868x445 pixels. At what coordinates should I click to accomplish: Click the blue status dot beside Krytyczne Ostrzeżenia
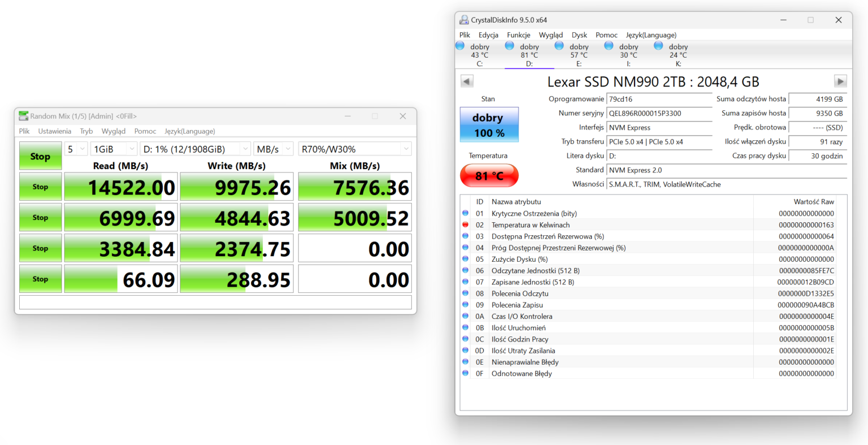[x=465, y=213]
